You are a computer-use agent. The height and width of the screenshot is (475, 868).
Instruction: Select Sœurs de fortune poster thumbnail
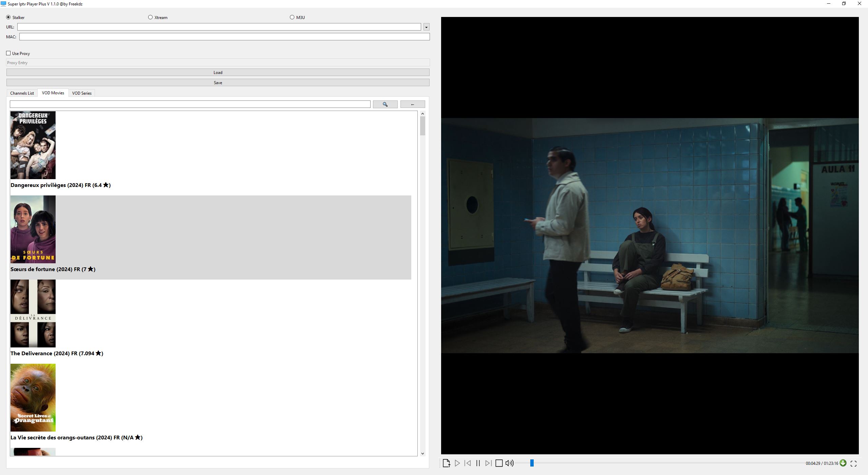click(x=33, y=229)
